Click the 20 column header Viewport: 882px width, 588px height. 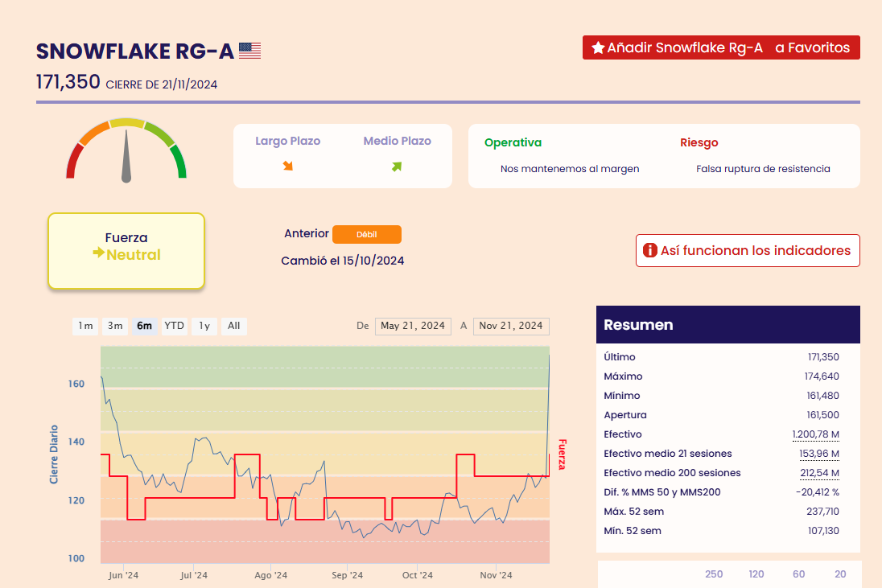click(840, 574)
